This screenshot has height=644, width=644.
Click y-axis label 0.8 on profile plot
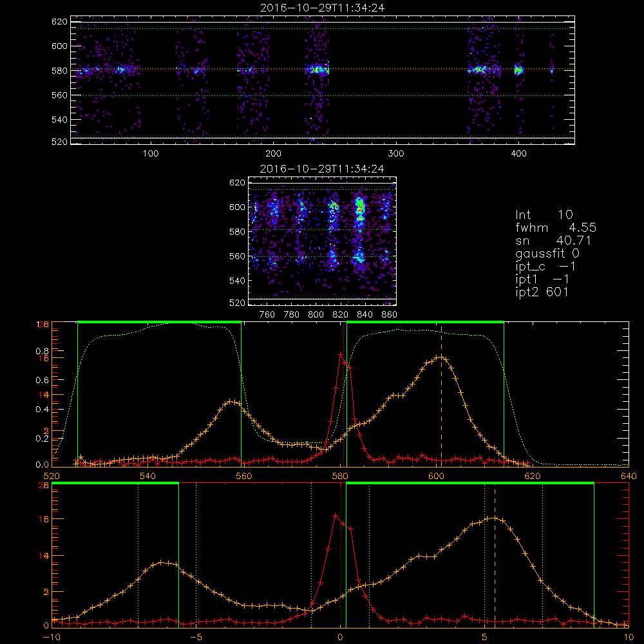43,351
